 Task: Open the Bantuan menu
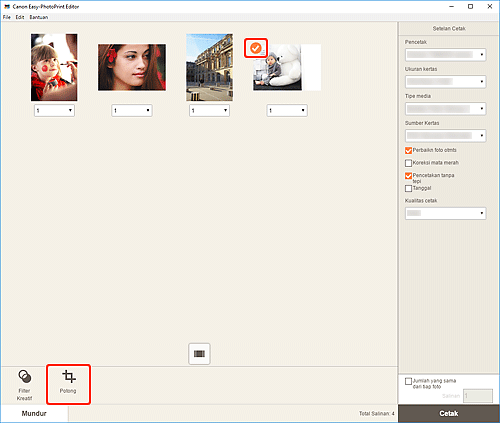(x=39, y=17)
